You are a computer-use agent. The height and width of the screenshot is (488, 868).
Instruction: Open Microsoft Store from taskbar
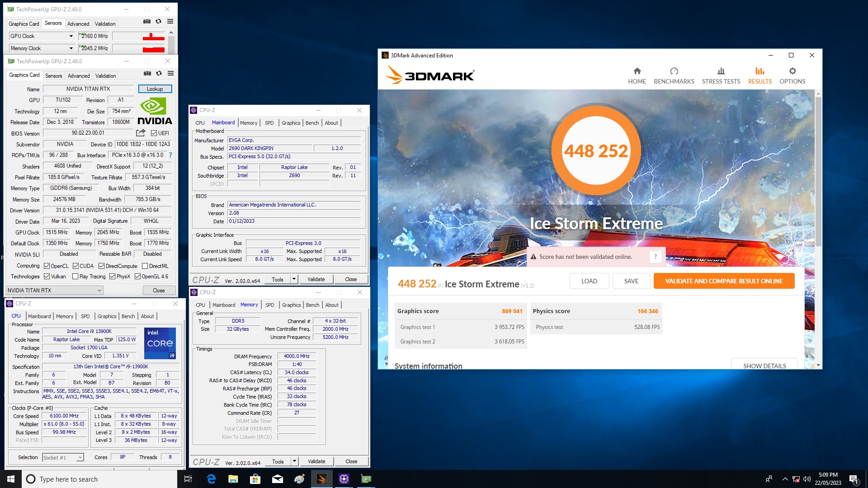tap(255, 479)
